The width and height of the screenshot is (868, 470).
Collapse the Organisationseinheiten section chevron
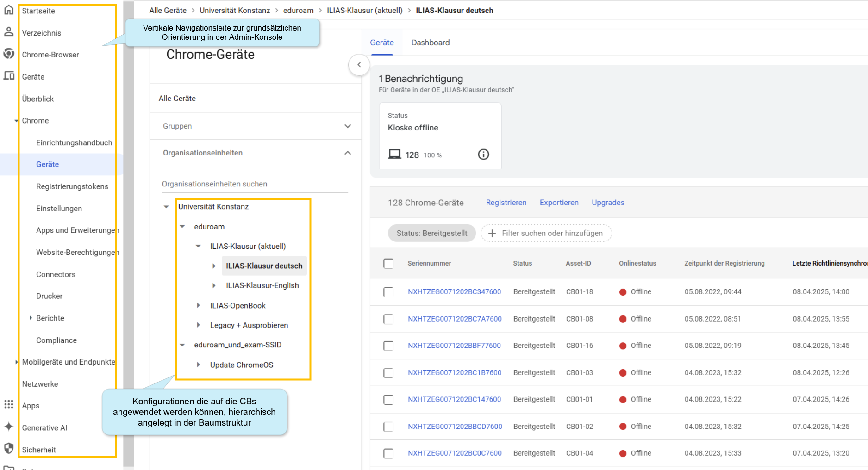point(348,153)
